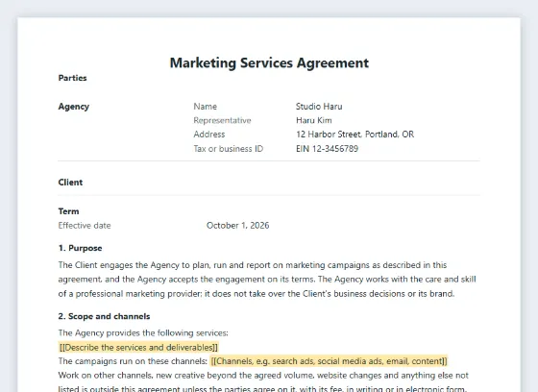Fill the Describe the services and deliverables placeholder
The width and height of the screenshot is (538, 392).
[x=138, y=348]
